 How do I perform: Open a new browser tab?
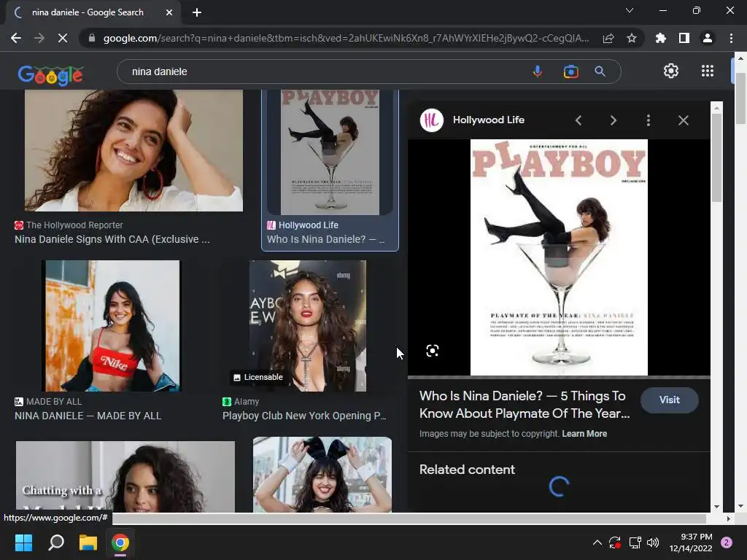pos(197,13)
